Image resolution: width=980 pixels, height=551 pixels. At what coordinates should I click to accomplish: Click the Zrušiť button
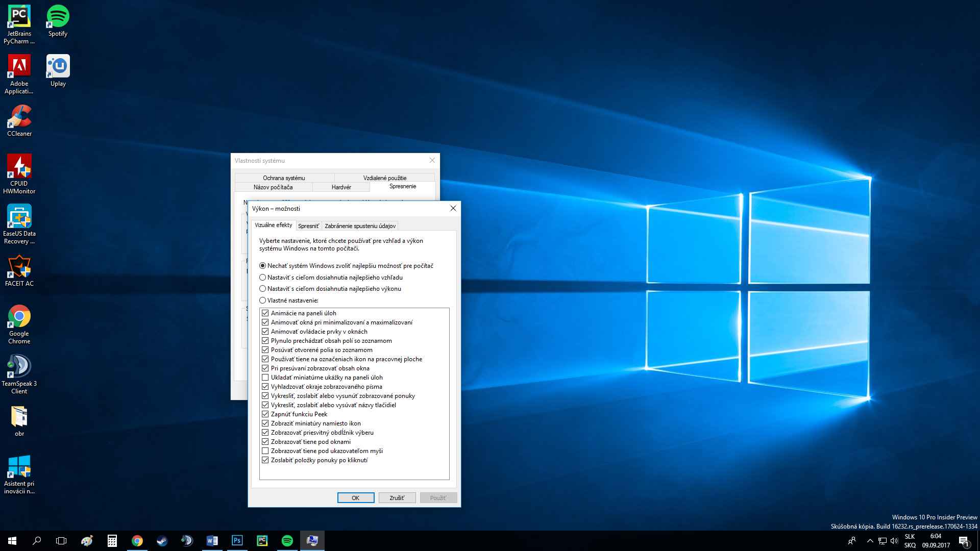(x=397, y=498)
